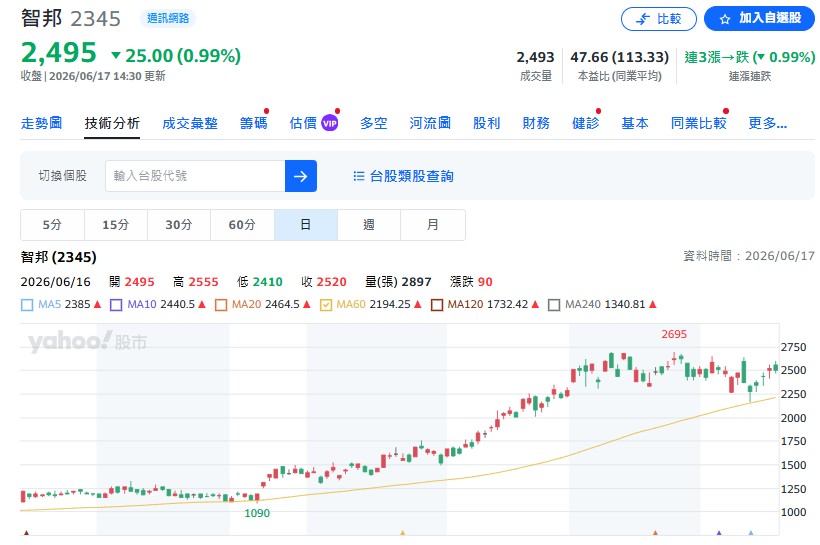The width and height of the screenshot is (820, 545).
Task: Click the 2,495 current price
Action: [59, 53]
